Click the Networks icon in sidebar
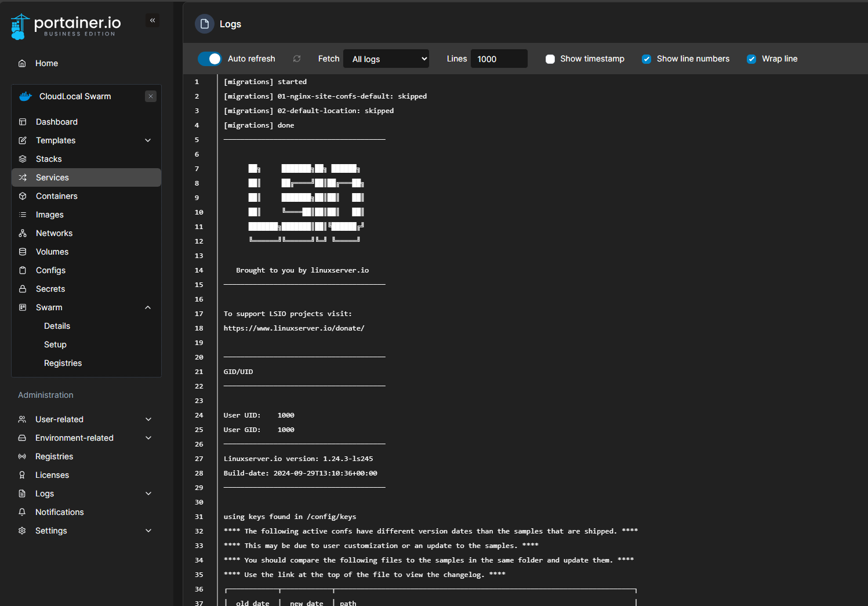 (x=23, y=233)
